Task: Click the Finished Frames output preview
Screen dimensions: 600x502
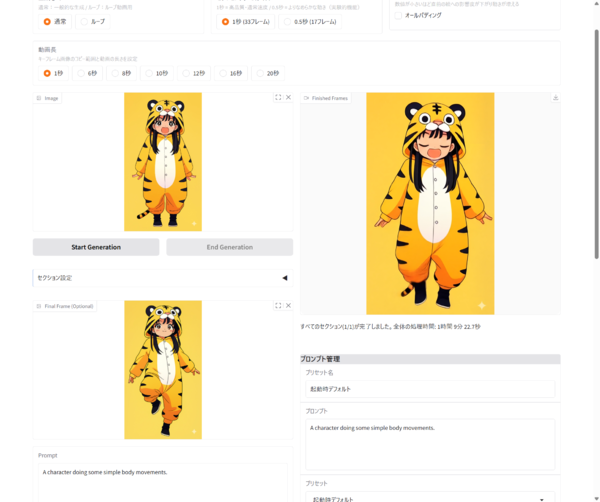Action: [x=430, y=204]
